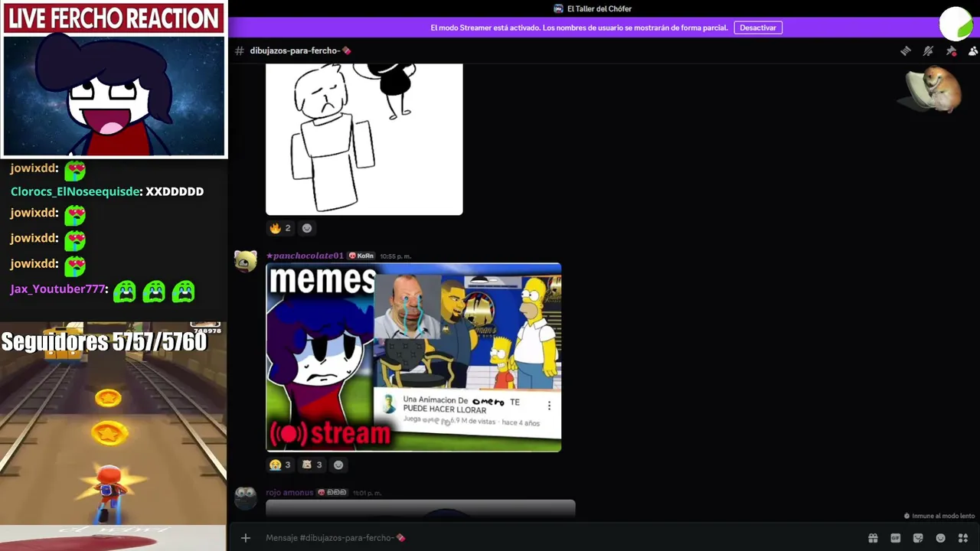Click the 11:01 p. m. message timestamp
980x551 pixels.
367,494
